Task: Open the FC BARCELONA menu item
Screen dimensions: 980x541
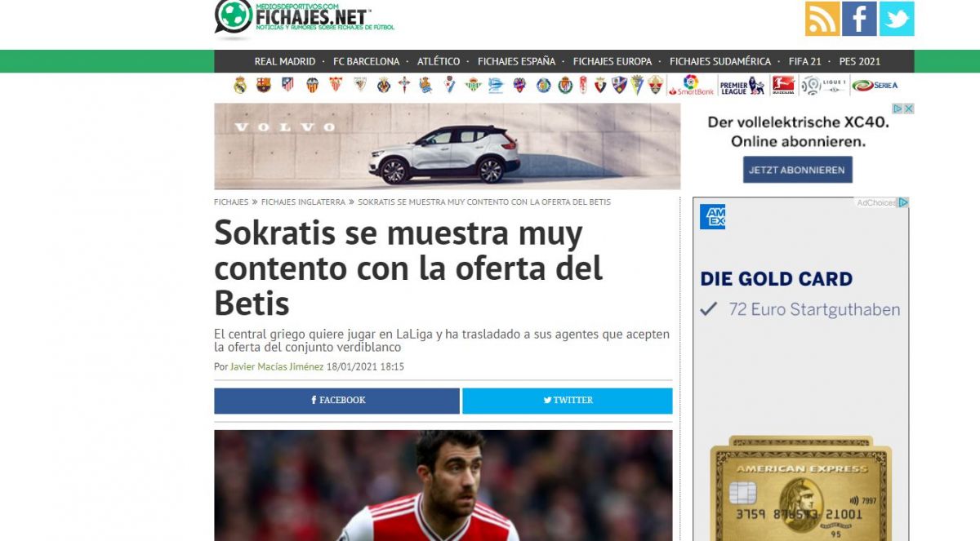Action: [x=367, y=61]
